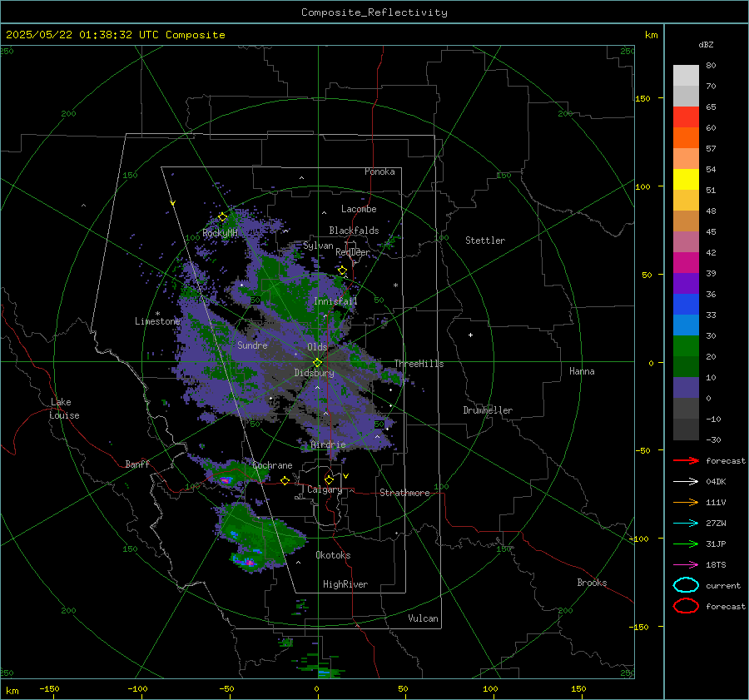Select the magenta 39-42 dBZ swatch
Screen dimensions: 749x700
686,263
